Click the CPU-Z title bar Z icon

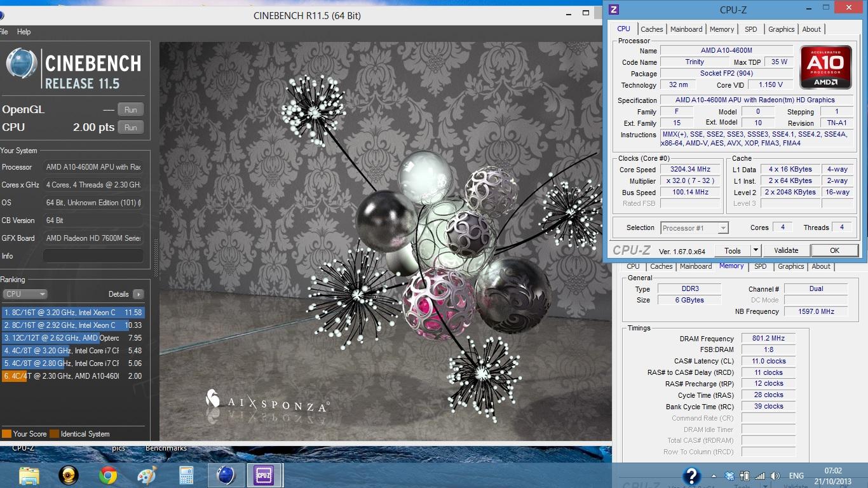613,10
